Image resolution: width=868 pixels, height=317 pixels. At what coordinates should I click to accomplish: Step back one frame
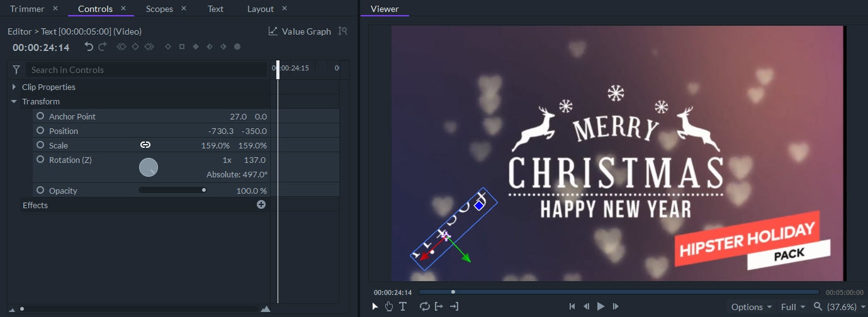click(586, 306)
